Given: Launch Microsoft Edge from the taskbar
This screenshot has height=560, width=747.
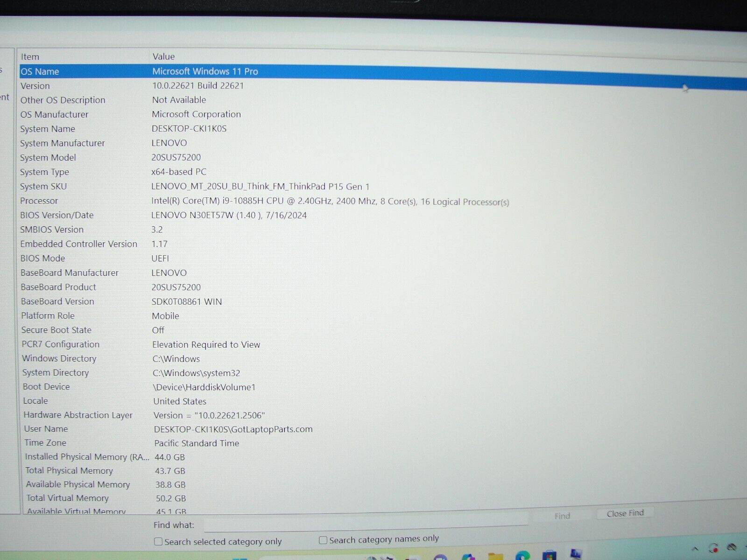Looking at the screenshot, I should tap(522, 556).
